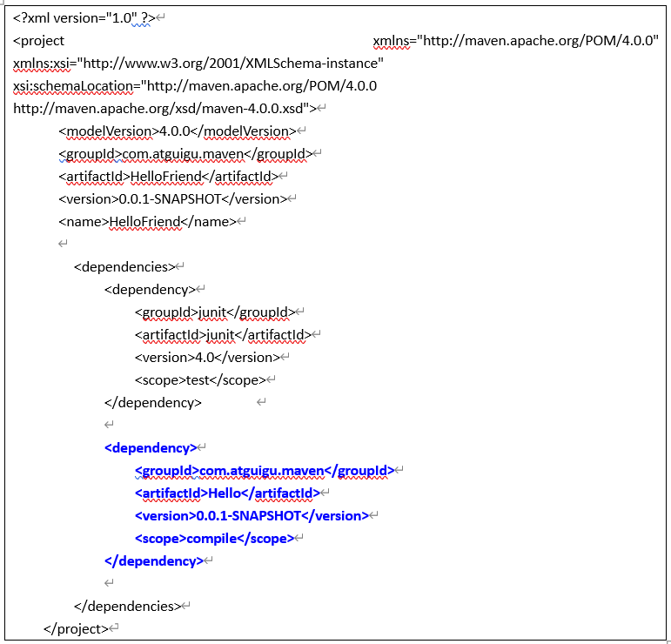Click the blue bold opening <dependency> tag

pos(151,448)
